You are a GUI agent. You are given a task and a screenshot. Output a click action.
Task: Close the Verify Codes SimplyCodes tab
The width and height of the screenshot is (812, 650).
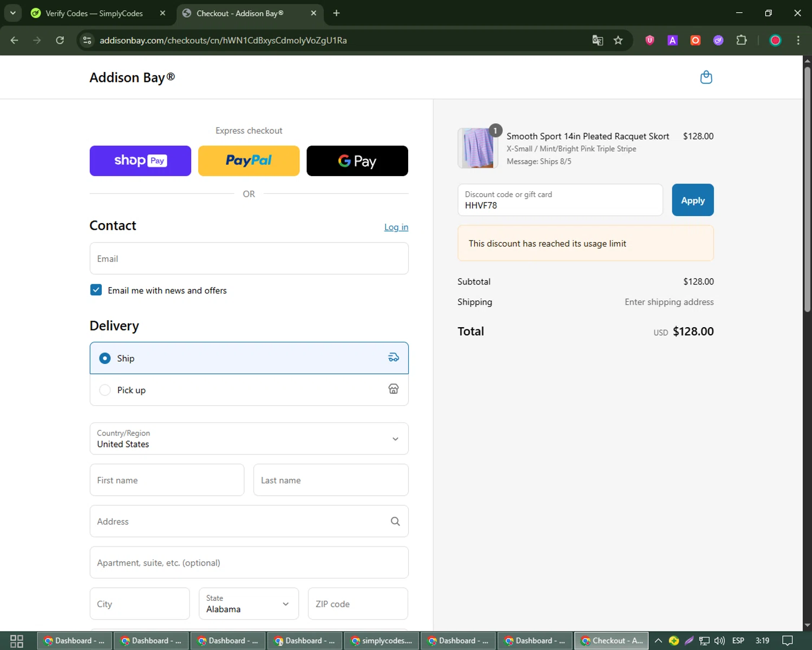click(x=162, y=13)
